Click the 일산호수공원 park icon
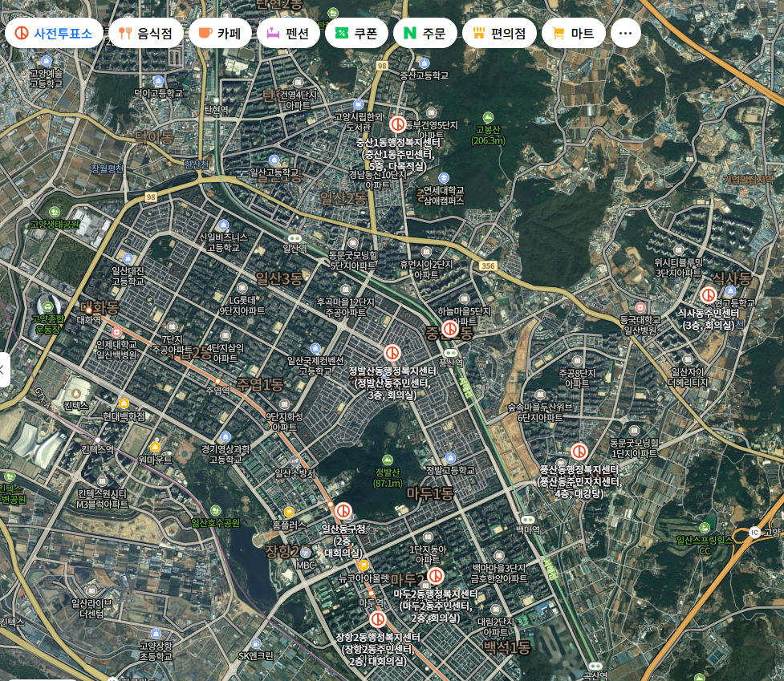 click(216, 510)
